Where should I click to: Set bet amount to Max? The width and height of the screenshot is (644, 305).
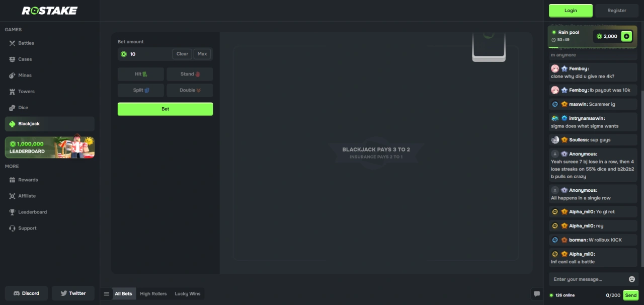202,54
